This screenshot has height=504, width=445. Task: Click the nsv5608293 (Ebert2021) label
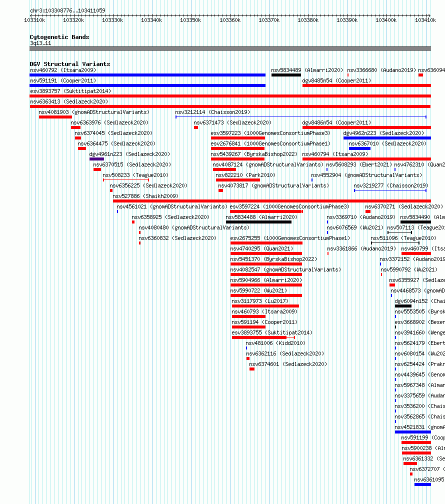point(359,164)
